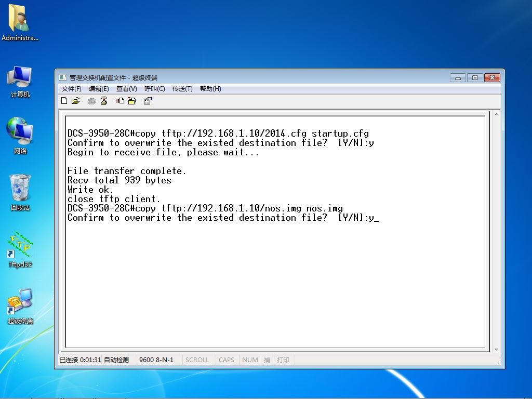Click the Disconnect toolbar icon
This screenshot has height=399, width=532.
tap(104, 101)
